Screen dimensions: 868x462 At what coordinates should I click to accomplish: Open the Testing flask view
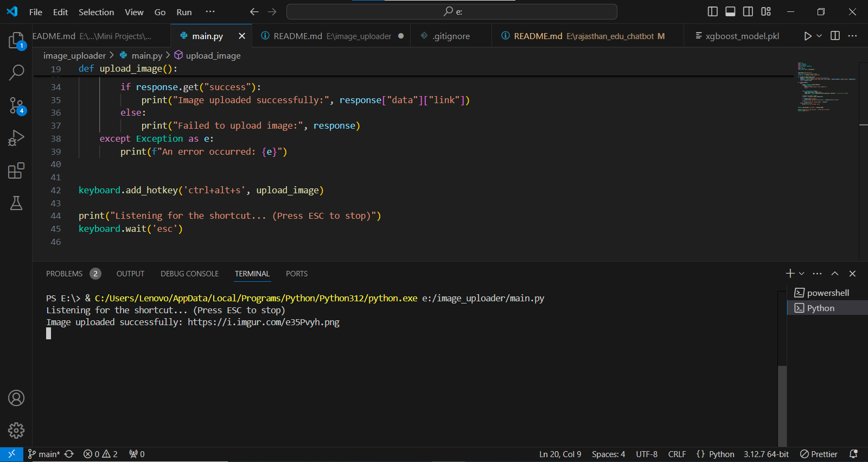(16, 203)
